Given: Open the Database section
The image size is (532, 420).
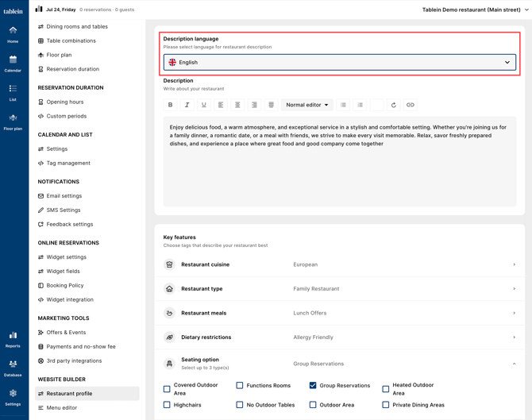Looking at the screenshot, I should [x=13, y=368].
